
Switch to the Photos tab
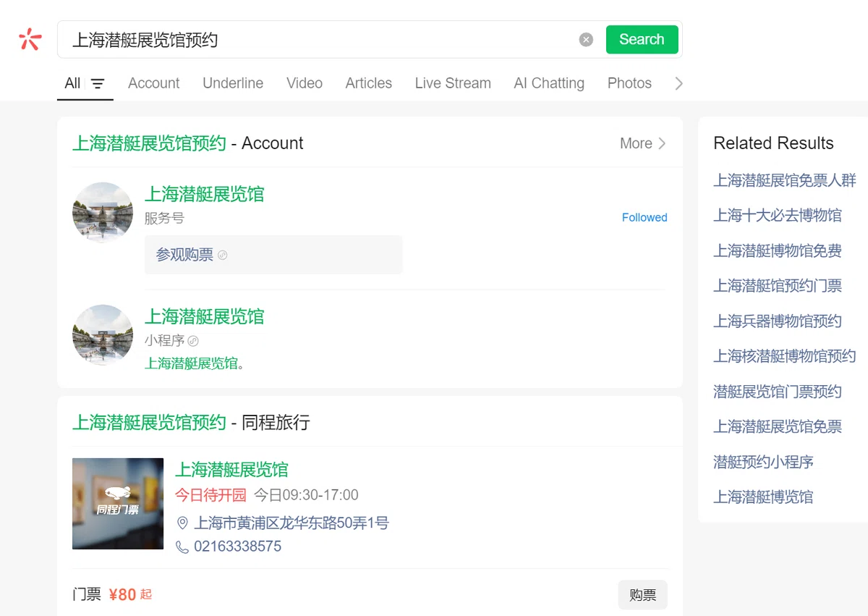click(629, 83)
